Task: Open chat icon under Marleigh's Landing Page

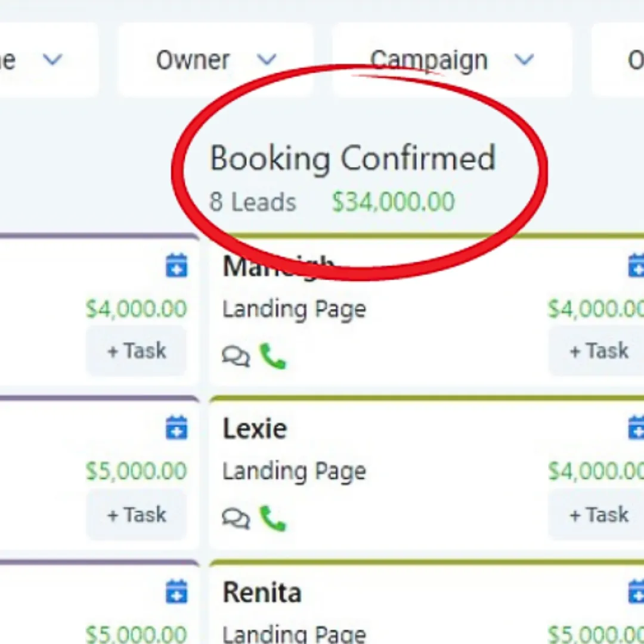Action: pyautogui.click(x=236, y=357)
